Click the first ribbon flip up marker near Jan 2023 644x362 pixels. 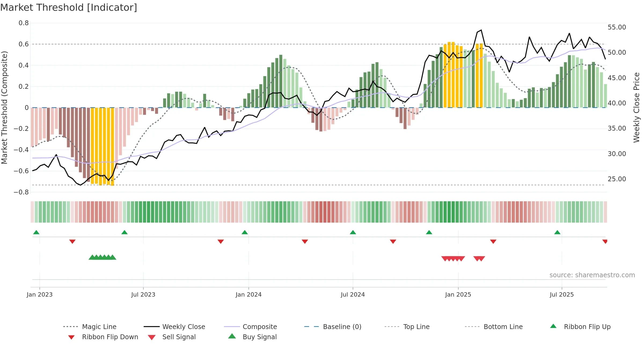pyautogui.click(x=36, y=232)
